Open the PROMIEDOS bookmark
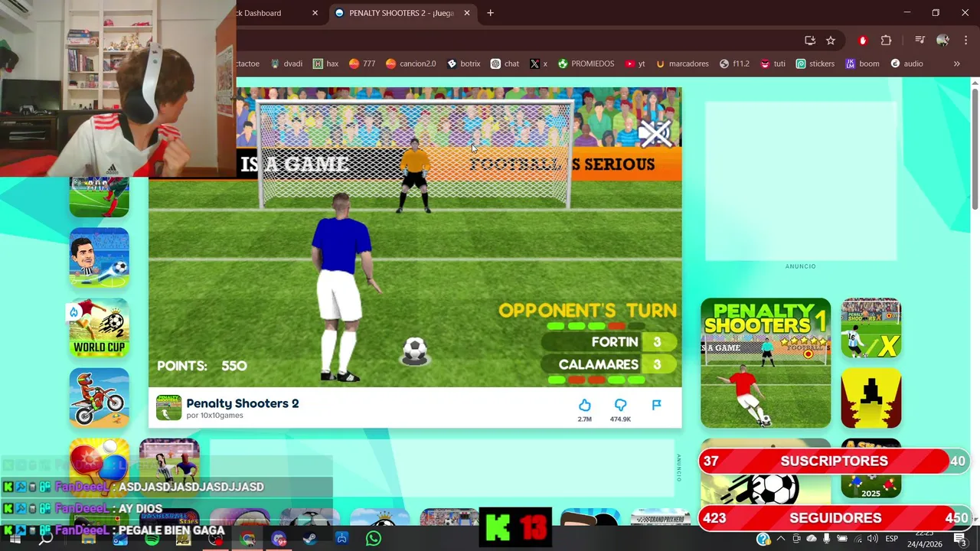Screen dimensions: 980x551 pyautogui.click(x=586, y=64)
